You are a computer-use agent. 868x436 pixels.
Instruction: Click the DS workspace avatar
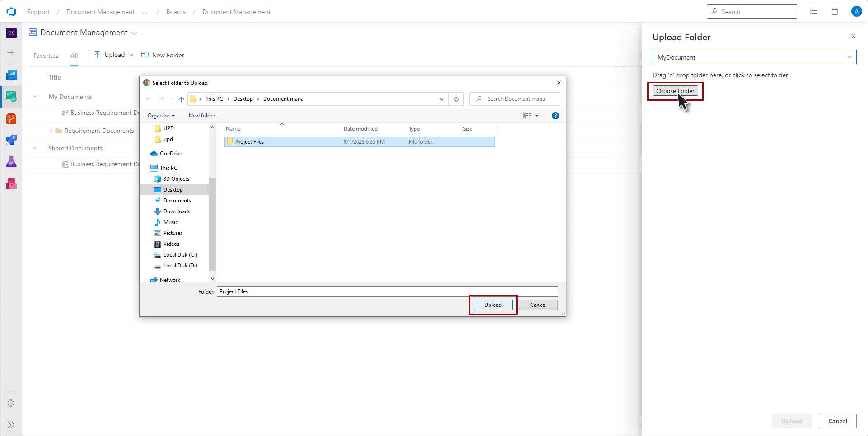click(x=11, y=33)
